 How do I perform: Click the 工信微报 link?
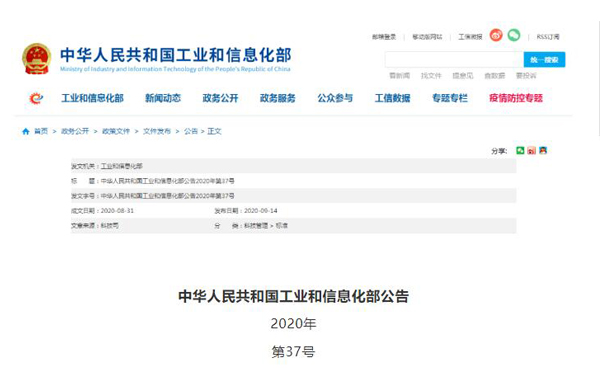click(470, 37)
